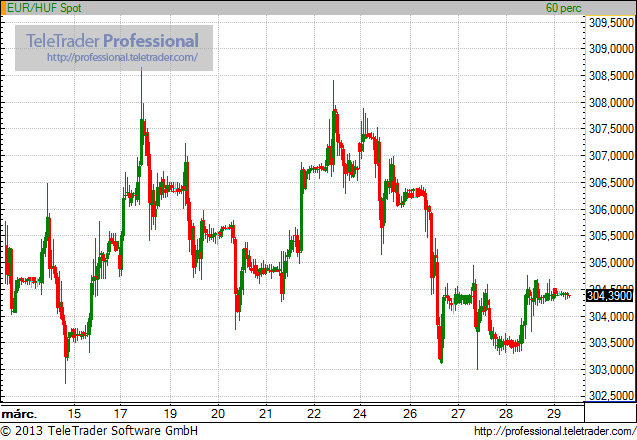Click date 17 on the time axis
This screenshot has width=637, height=440.
(121, 414)
